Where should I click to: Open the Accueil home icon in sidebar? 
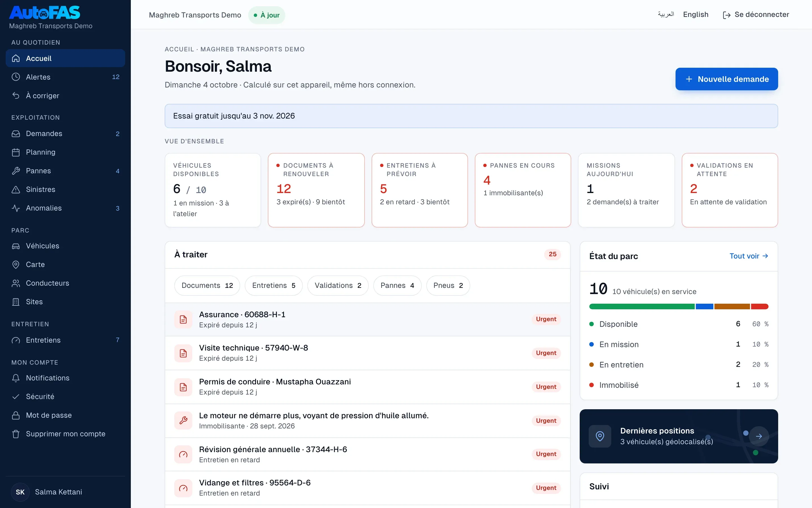coord(16,58)
